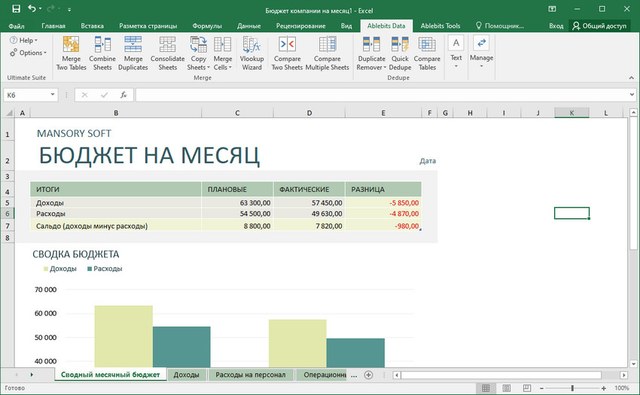
Task: Switch to the Главная ribbon tab
Action: (53, 26)
